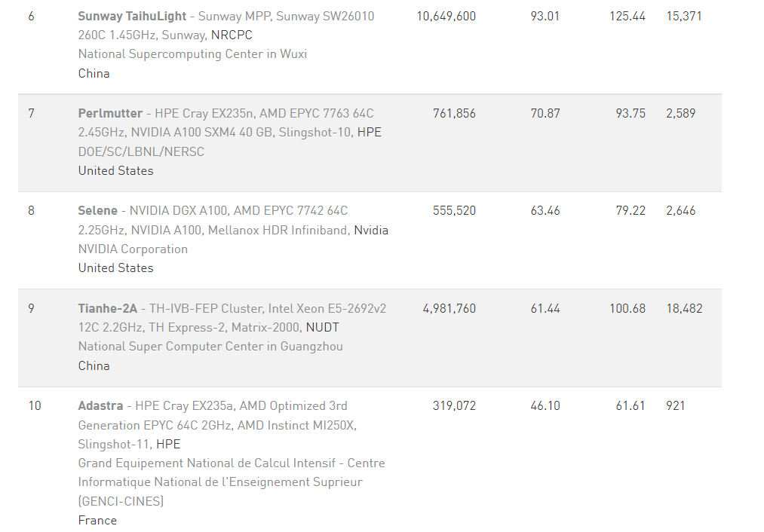Click National Super Computer Center in Guangzhou

[210, 347]
